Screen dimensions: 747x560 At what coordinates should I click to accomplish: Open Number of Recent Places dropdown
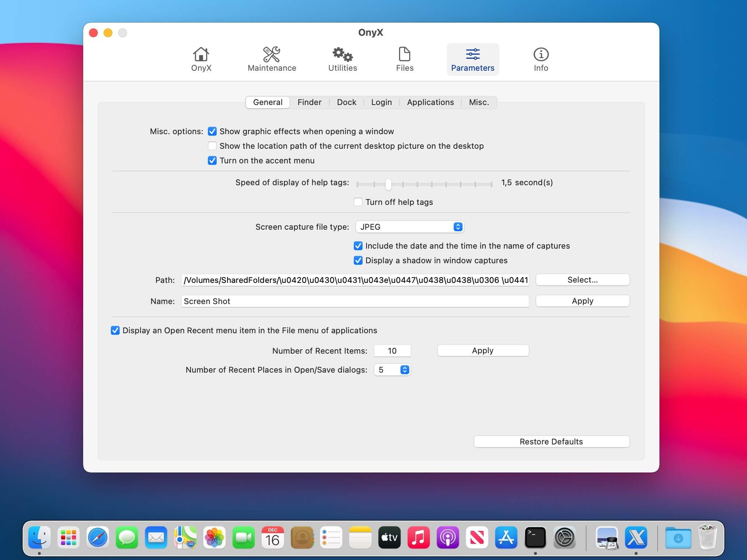pyautogui.click(x=392, y=370)
